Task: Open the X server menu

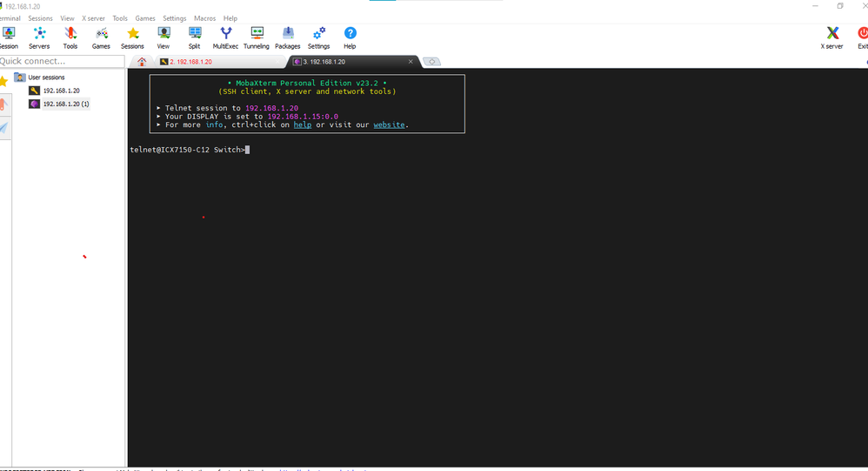Action: (93, 18)
